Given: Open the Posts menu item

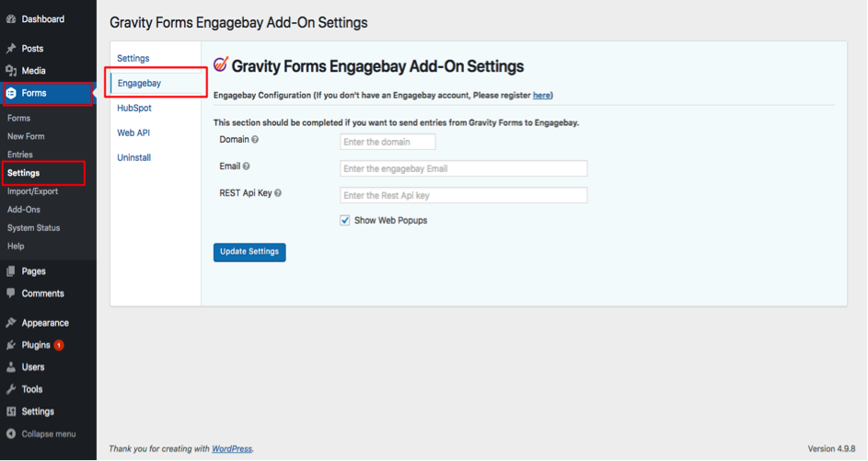Looking at the screenshot, I should coord(32,49).
